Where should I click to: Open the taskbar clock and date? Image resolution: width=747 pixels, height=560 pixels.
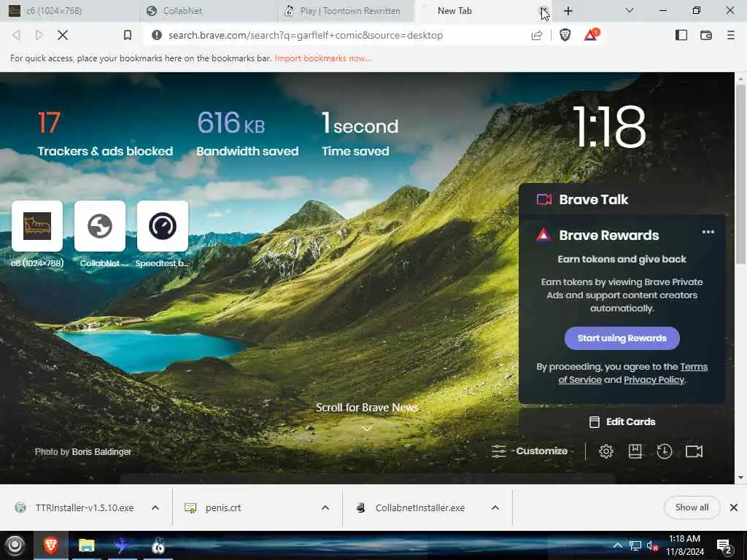pos(684,545)
